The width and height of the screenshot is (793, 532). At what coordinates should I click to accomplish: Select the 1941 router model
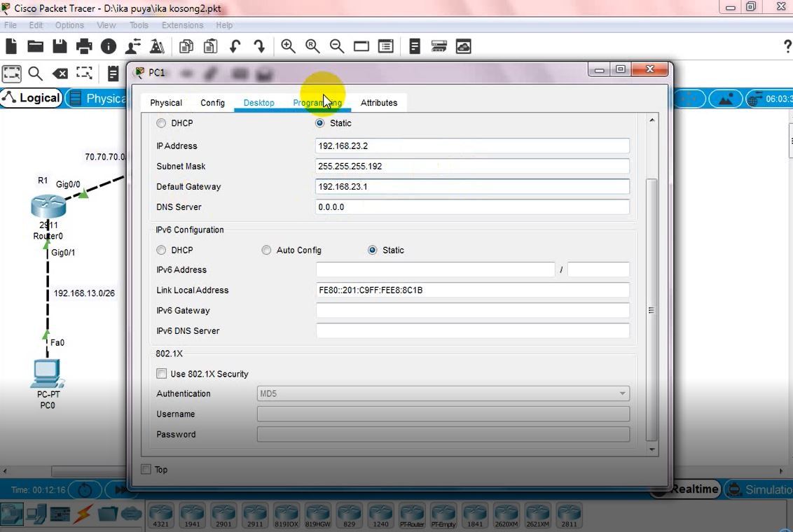point(192,514)
